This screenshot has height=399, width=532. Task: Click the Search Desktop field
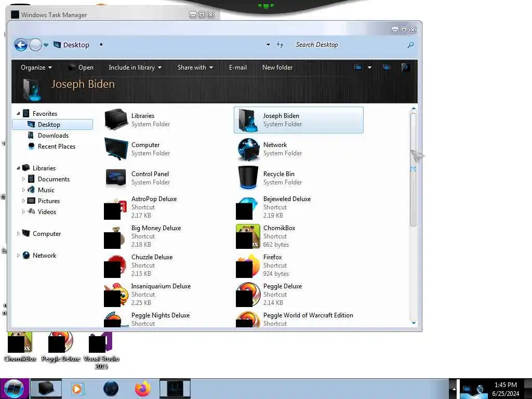pos(350,45)
